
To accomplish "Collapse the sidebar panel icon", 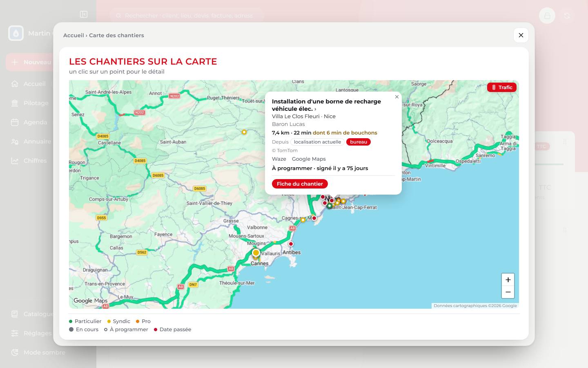I will click(84, 15).
